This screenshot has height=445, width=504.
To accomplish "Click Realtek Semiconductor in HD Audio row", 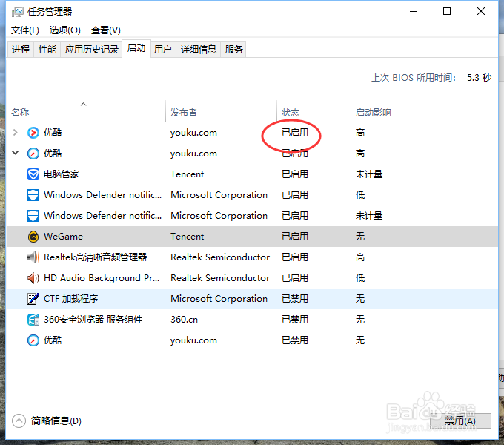I will [x=220, y=278].
